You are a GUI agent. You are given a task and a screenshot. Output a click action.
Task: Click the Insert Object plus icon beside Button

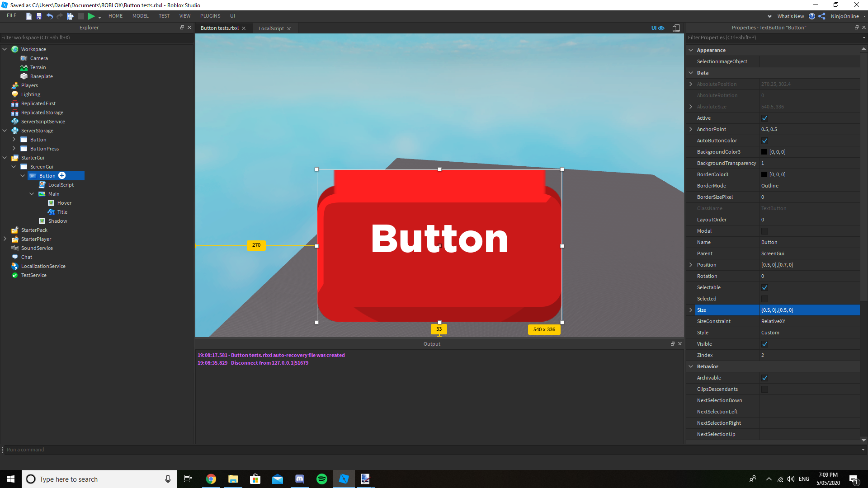tap(62, 176)
